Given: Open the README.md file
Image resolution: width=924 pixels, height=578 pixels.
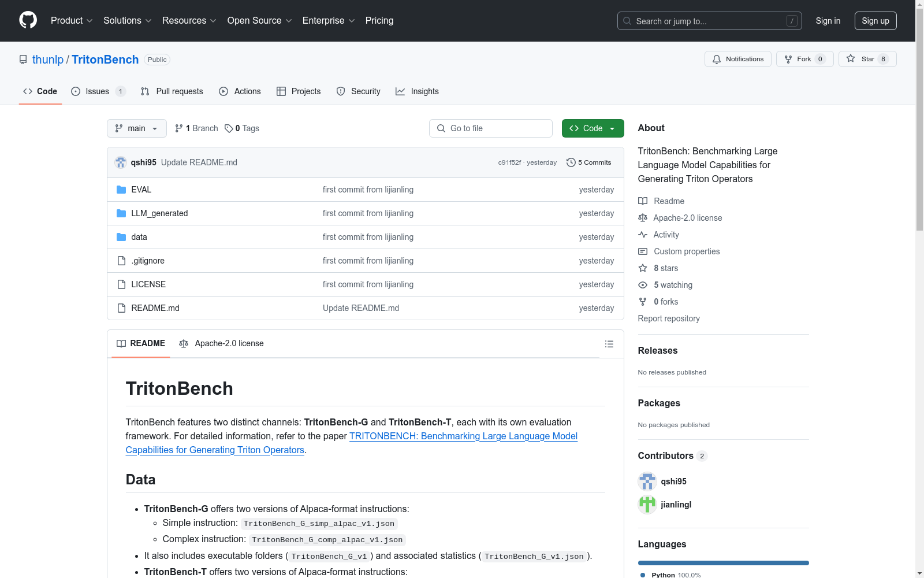Looking at the screenshot, I should (x=155, y=308).
